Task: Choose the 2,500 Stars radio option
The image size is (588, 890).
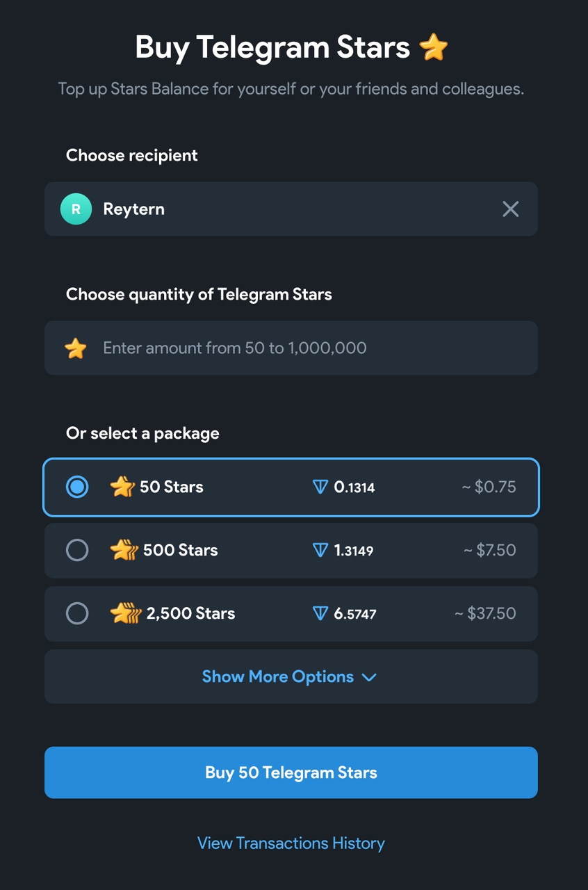Action: click(76, 613)
